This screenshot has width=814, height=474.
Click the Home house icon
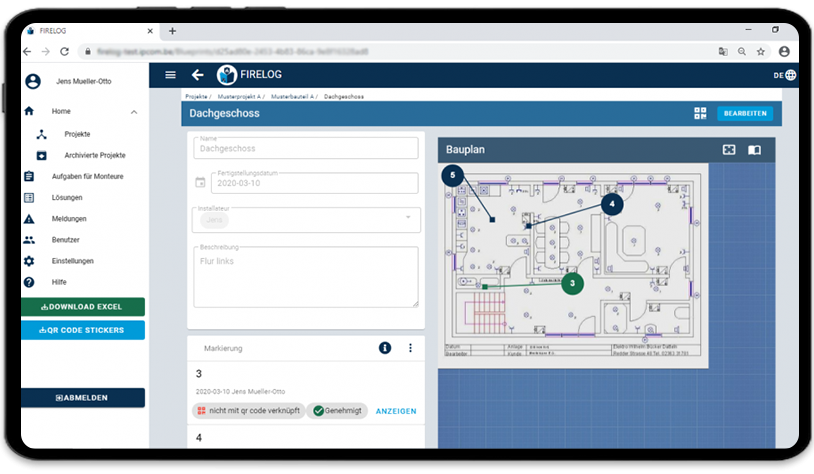pyautogui.click(x=29, y=111)
